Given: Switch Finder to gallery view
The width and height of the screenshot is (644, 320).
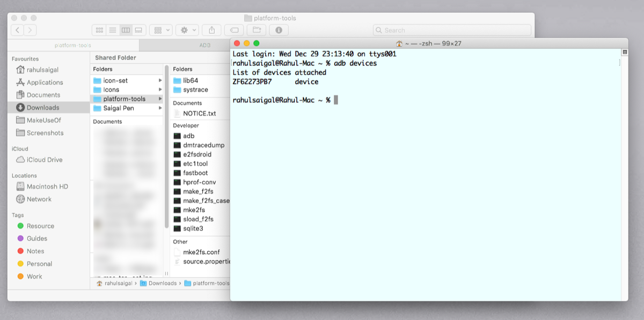Looking at the screenshot, I should 138,30.
